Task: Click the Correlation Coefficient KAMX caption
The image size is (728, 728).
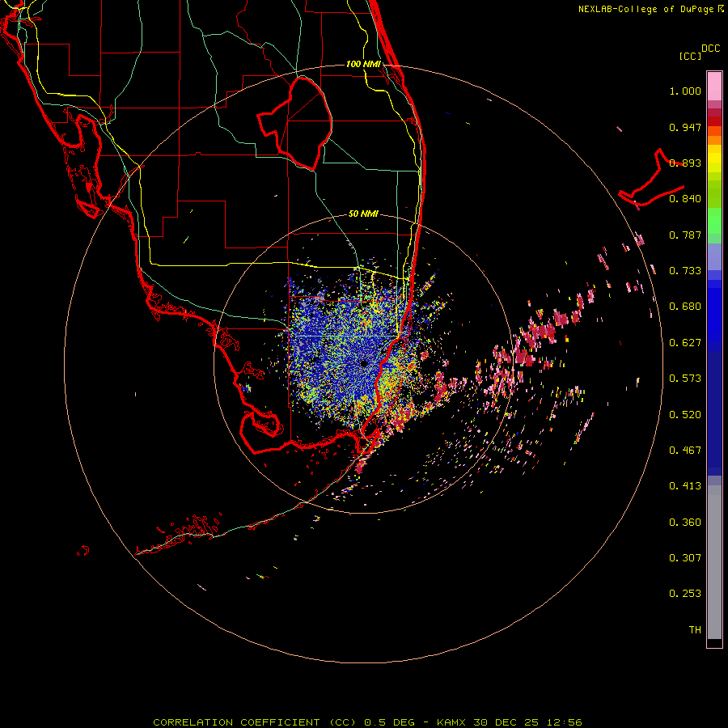Action: [x=367, y=722]
